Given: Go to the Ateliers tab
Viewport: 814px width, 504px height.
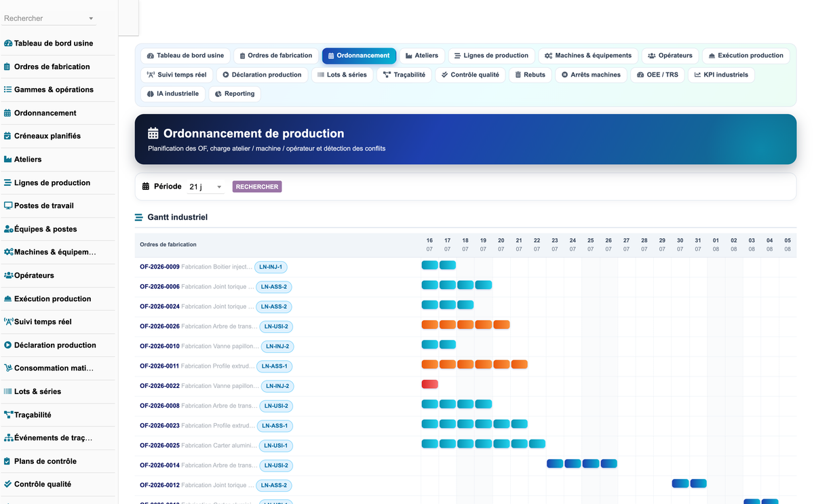Looking at the screenshot, I should click(x=422, y=56).
